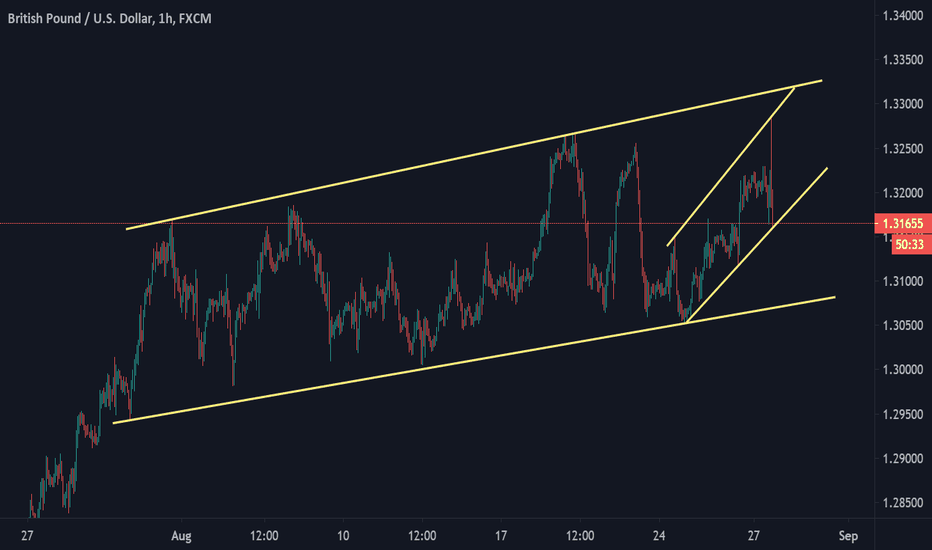
Task: Click the chart title British Pound / U.S. Dollar
Action: tap(109, 18)
